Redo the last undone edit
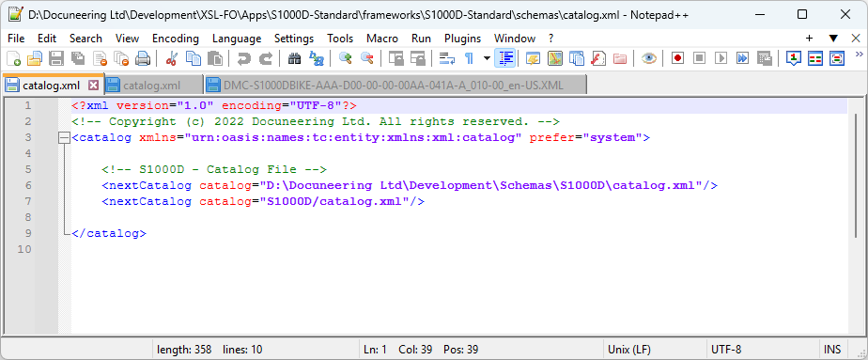The width and height of the screenshot is (868, 360). 266,58
